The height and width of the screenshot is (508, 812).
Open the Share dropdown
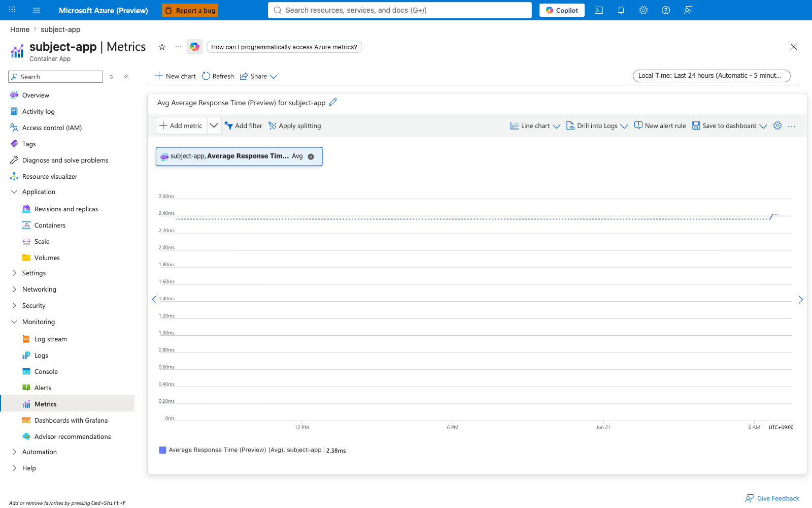pos(259,76)
